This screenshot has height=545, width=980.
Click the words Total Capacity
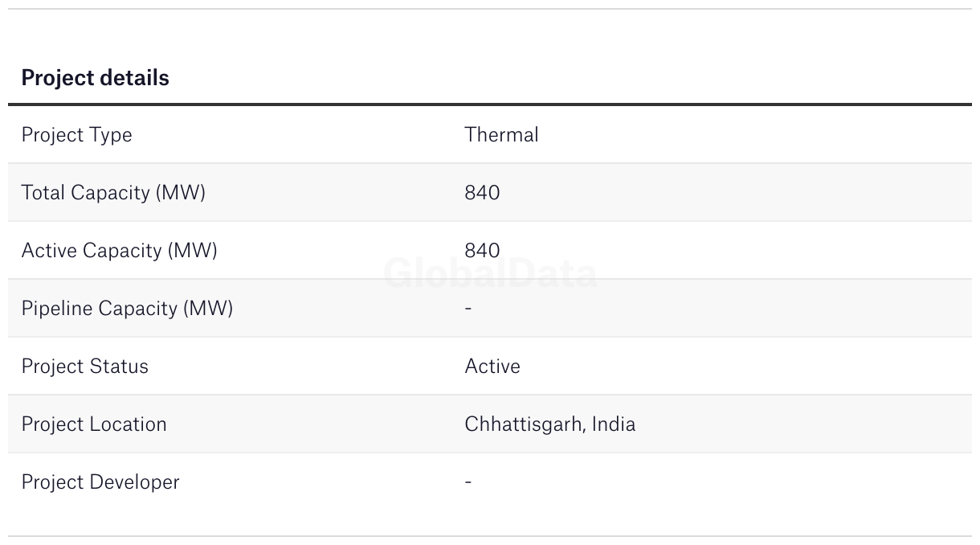86,193
